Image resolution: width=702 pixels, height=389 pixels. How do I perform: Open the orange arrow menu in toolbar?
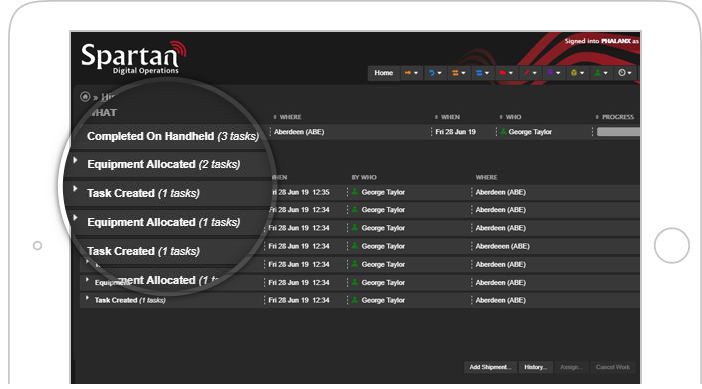pos(411,73)
